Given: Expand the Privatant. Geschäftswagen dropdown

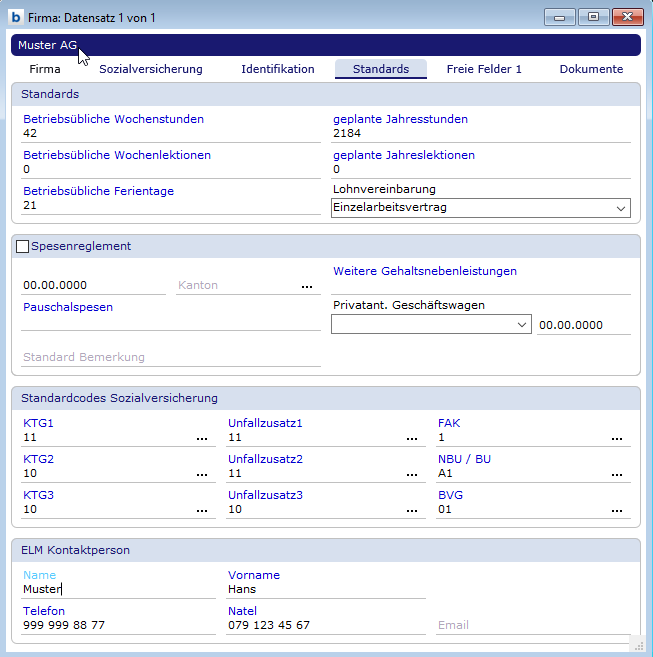Looking at the screenshot, I should pyautogui.click(x=522, y=325).
